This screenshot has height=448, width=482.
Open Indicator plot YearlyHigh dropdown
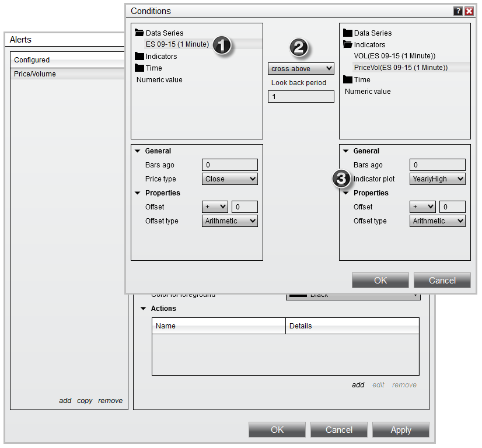[438, 179]
